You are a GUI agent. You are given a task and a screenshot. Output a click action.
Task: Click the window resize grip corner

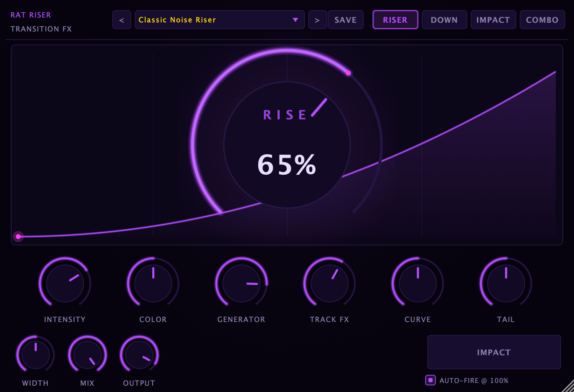pyautogui.click(x=568, y=386)
